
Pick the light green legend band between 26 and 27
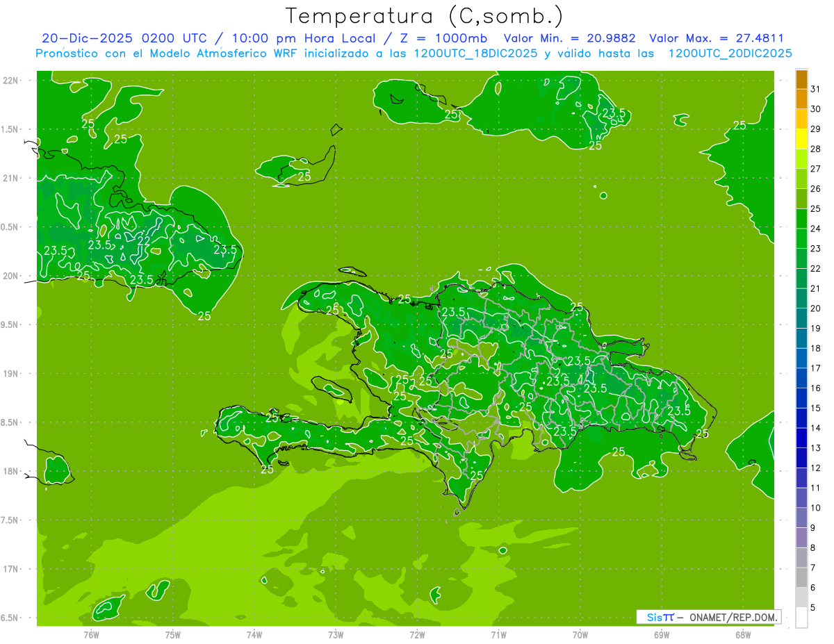click(x=801, y=179)
